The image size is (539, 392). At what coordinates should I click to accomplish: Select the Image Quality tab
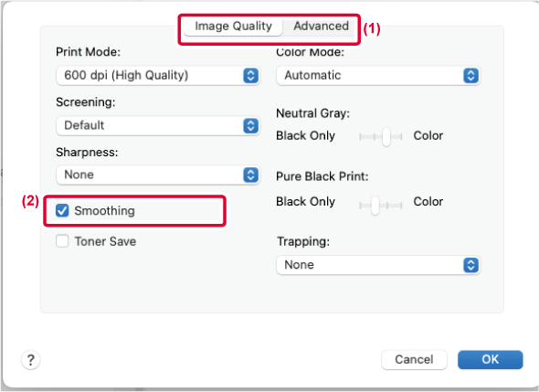pos(233,26)
